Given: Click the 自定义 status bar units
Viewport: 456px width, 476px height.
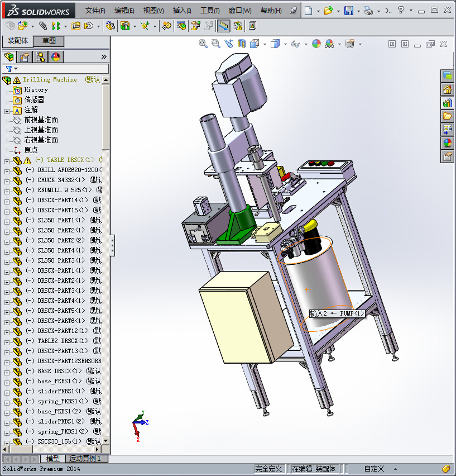Looking at the screenshot, I should click(x=374, y=469).
